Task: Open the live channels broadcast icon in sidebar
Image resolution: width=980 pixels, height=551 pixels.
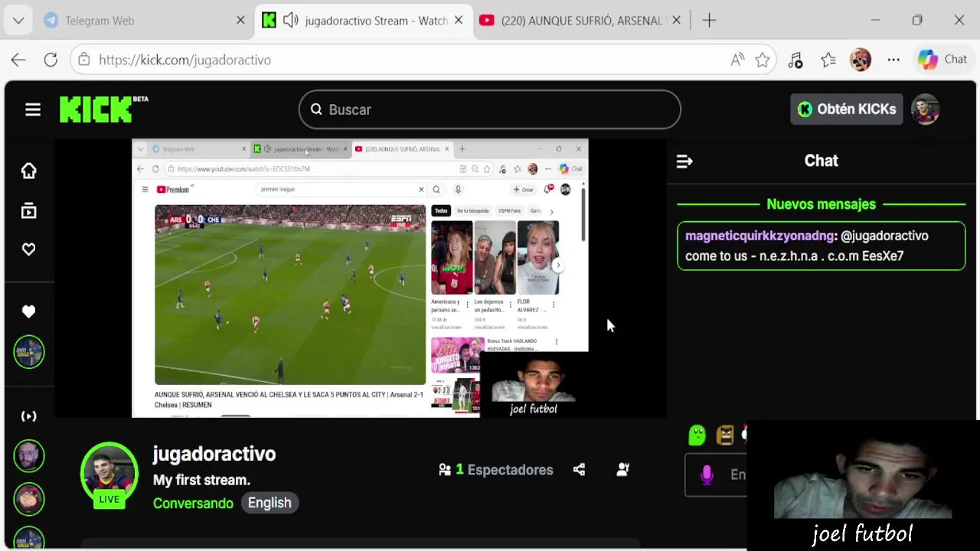Action: click(29, 416)
